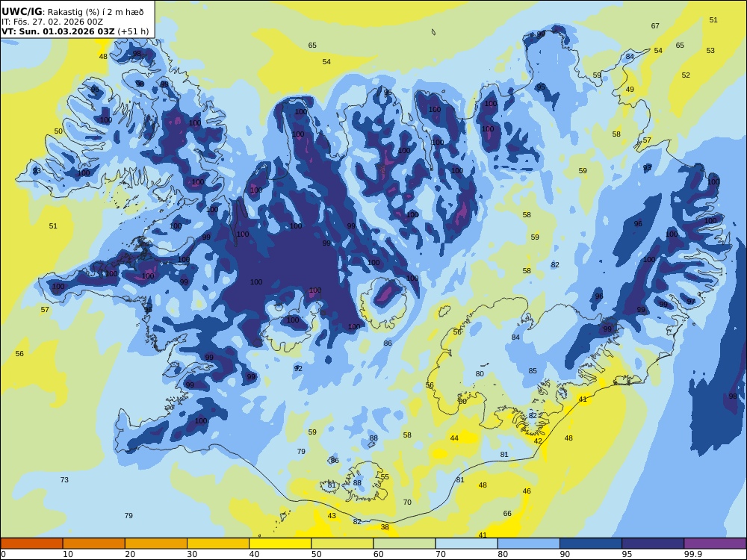Click the 80–90 light blue legend swatch
The height and width of the screenshot is (560, 747).
click(x=529, y=544)
